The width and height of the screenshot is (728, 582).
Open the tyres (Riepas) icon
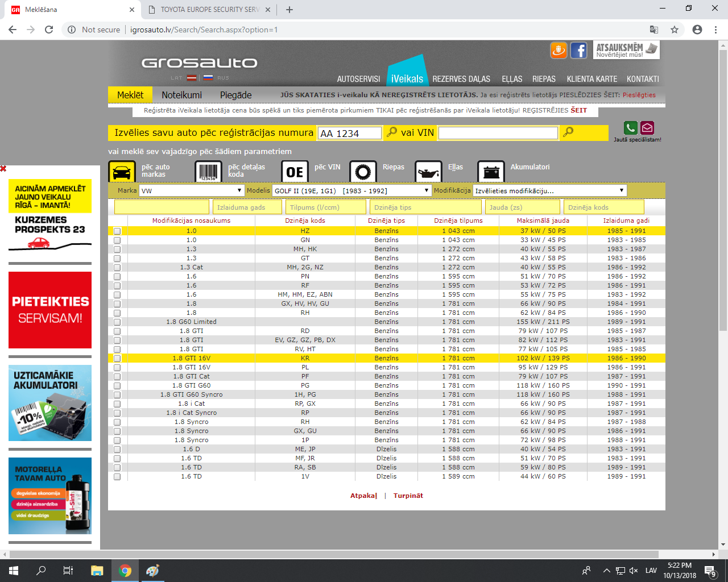[x=363, y=171]
